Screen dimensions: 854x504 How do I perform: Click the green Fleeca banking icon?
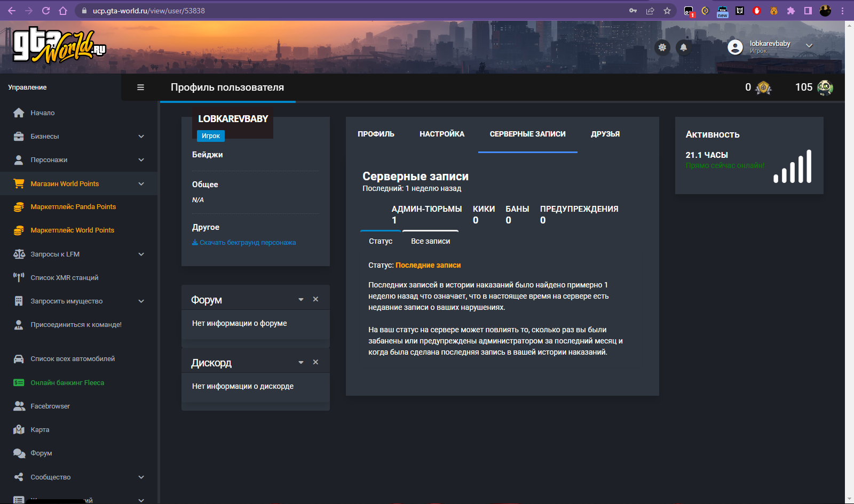coord(19,382)
